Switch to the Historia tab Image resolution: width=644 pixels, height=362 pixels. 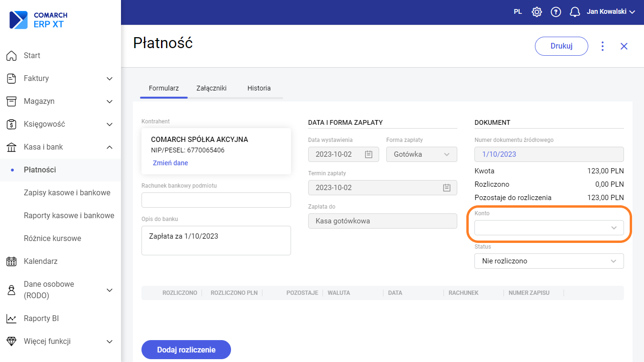tap(259, 88)
